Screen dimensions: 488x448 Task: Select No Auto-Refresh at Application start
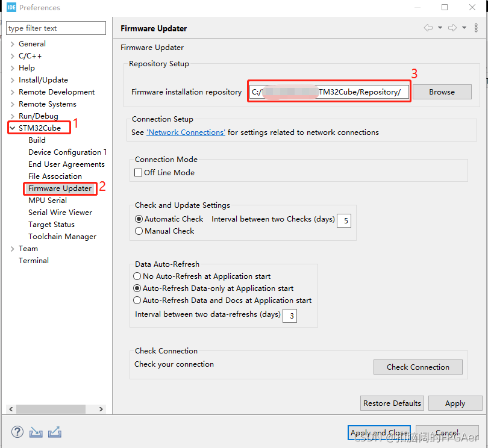[x=137, y=276]
